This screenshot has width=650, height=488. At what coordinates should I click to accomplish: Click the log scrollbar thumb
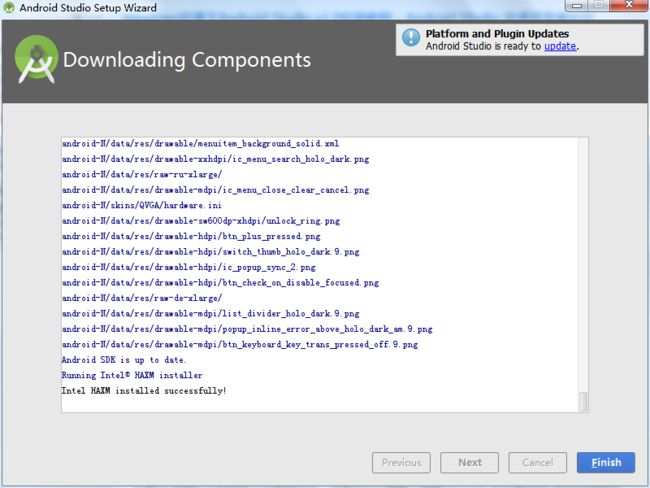pos(583,401)
